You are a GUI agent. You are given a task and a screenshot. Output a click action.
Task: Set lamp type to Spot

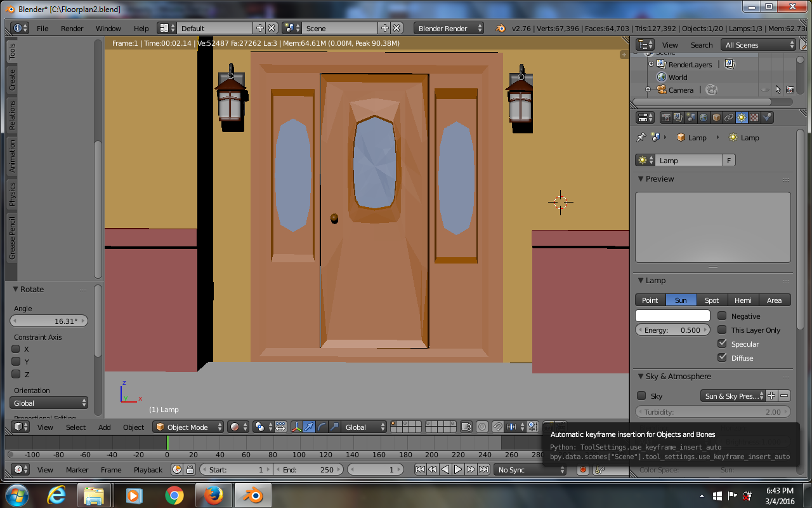click(x=712, y=300)
